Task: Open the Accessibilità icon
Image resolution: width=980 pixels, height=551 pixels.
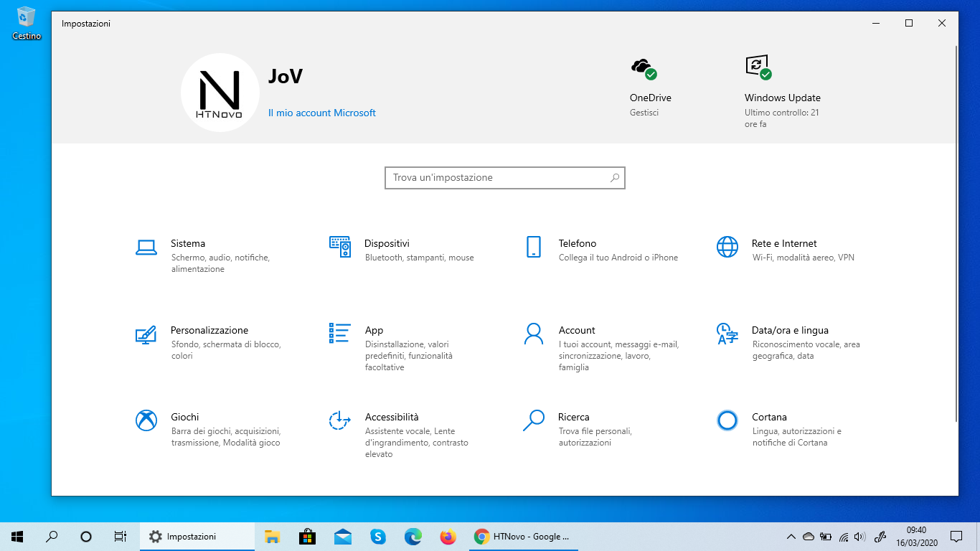Action: point(340,420)
